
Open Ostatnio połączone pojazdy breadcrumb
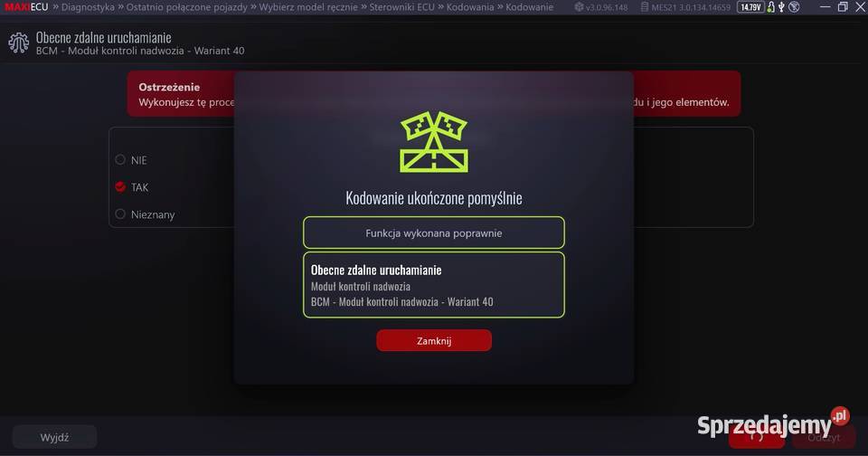(x=186, y=7)
